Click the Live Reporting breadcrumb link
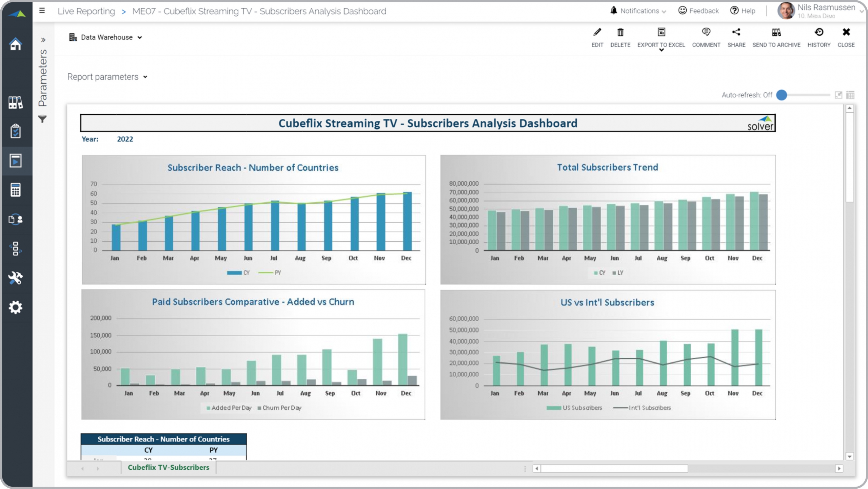Image resolution: width=868 pixels, height=489 pixels. click(86, 11)
